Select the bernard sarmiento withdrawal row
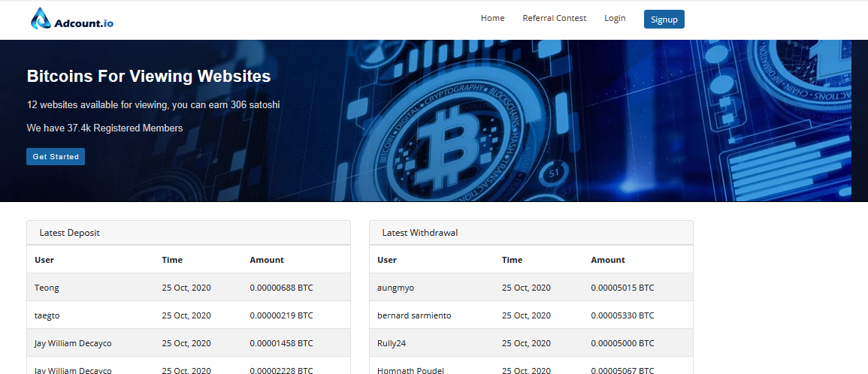 coord(531,315)
